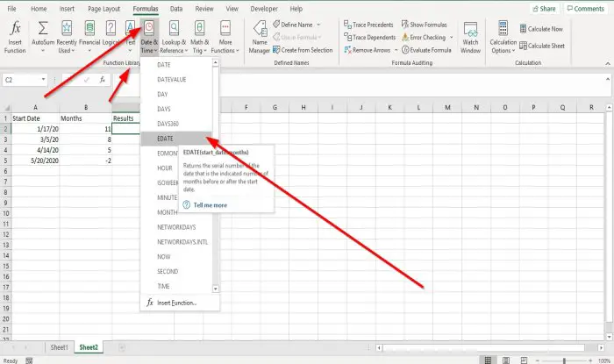The width and height of the screenshot is (614, 364).
Task: Toggle Show Formulas
Action: click(x=424, y=25)
